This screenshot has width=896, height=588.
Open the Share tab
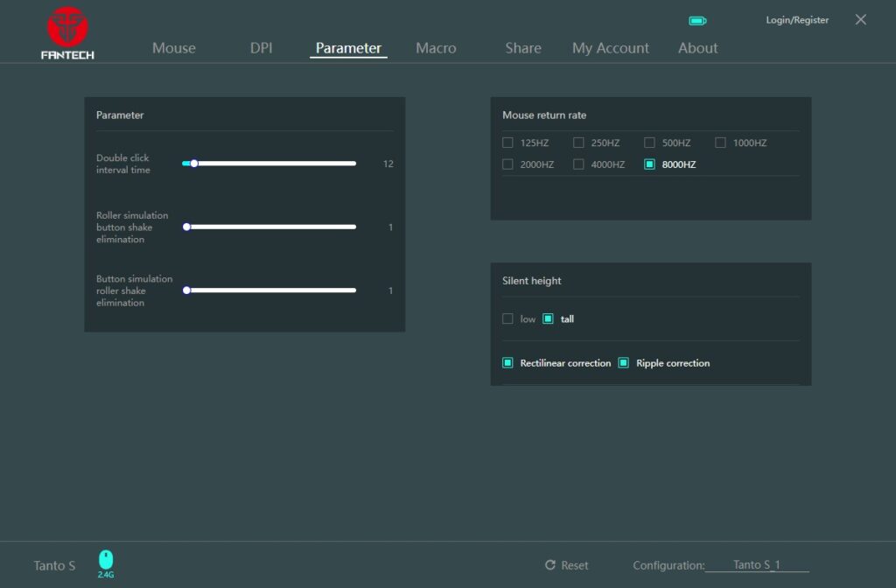pos(523,48)
